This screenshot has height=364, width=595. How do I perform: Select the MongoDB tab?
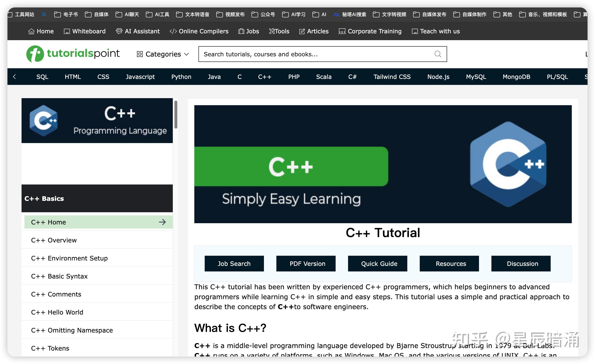[516, 77]
